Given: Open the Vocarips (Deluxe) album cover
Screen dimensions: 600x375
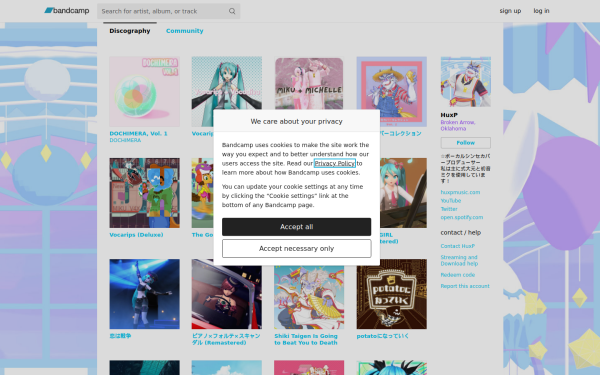Looking at the screenshot, I should (x=144, y=193).
